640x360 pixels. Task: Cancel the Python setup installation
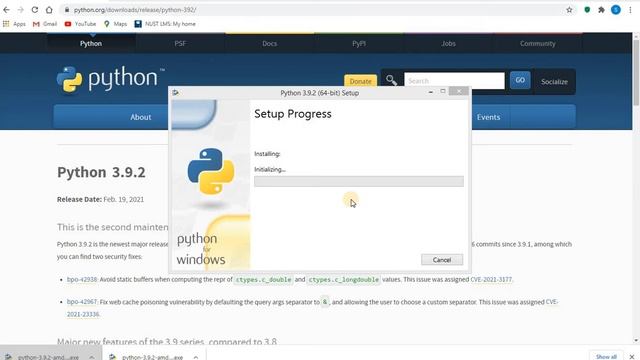tap(442, 260)
